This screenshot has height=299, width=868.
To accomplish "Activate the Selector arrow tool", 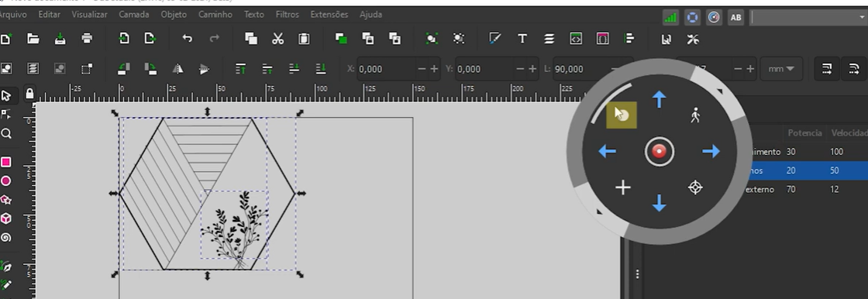I will [x=6, y=95].
